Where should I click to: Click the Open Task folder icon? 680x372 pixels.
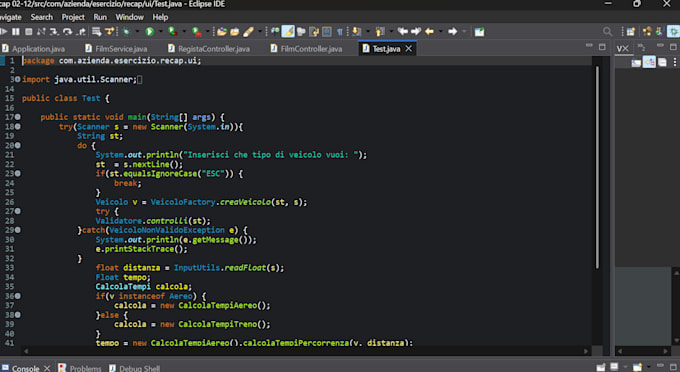pos(235,32)
